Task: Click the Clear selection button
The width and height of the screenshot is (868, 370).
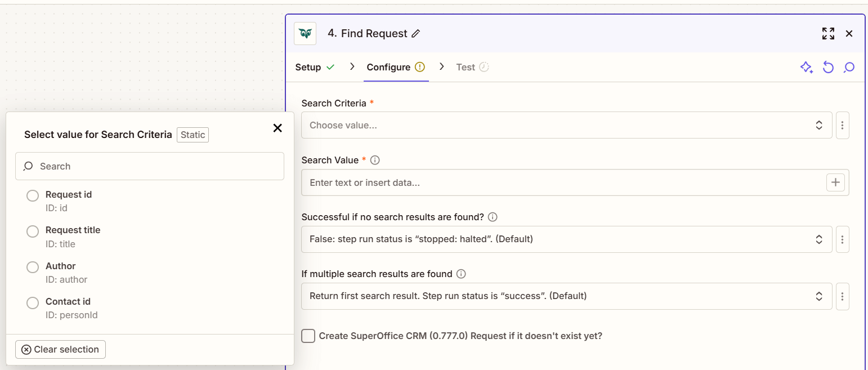Action: (60, 349)
